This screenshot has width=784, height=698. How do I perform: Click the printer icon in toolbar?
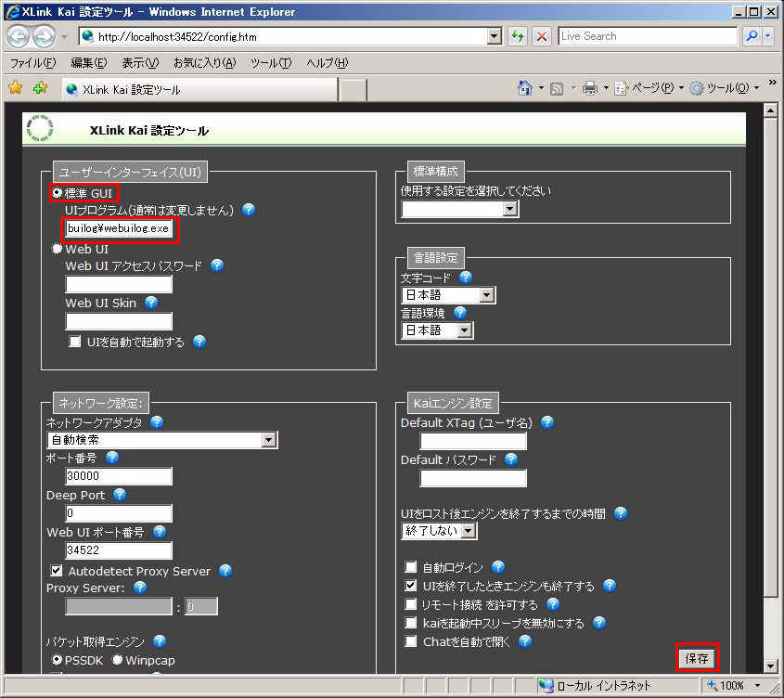[x=590, y=88]
